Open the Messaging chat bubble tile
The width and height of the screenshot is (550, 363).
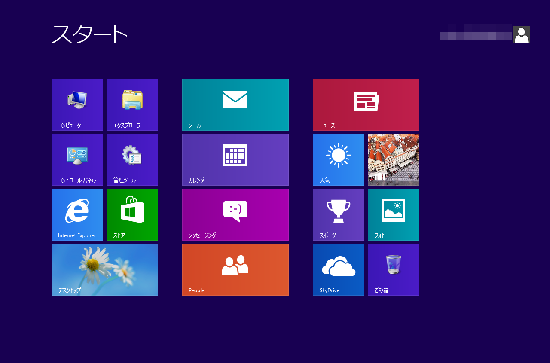point(235,215)
